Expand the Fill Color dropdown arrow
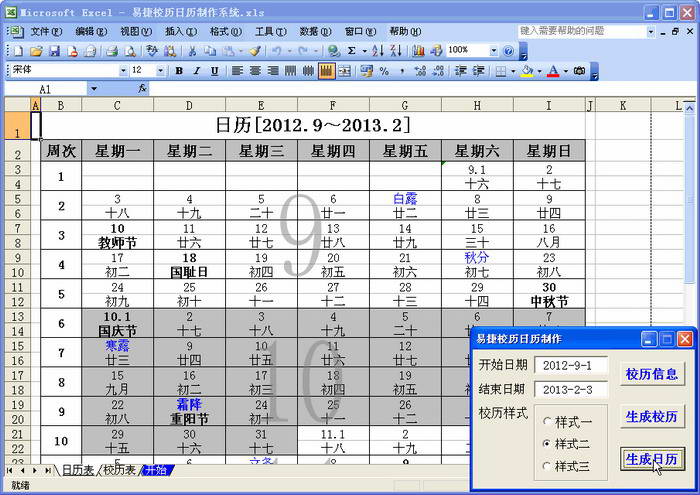This screenshot has width=700, height=495. [539, 71]
